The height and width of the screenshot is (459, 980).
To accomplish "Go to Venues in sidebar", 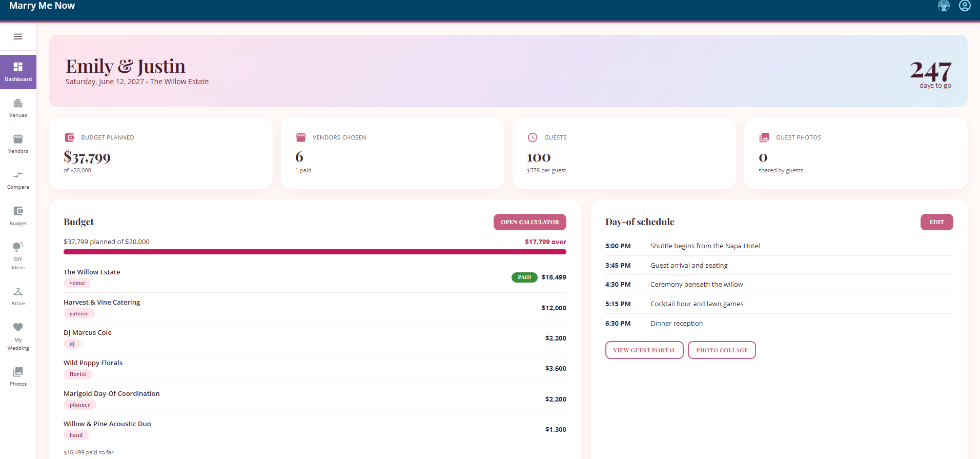I will 18,108.
